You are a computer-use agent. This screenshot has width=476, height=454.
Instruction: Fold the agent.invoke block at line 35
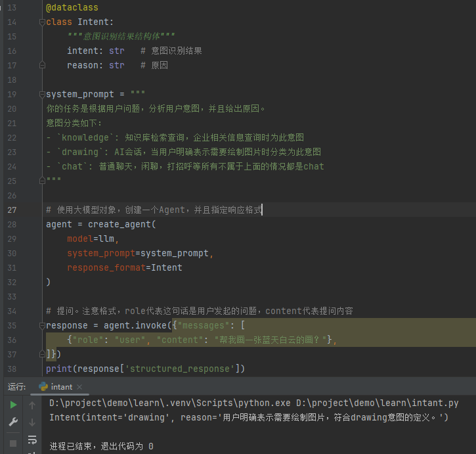(x=42, y=326)
